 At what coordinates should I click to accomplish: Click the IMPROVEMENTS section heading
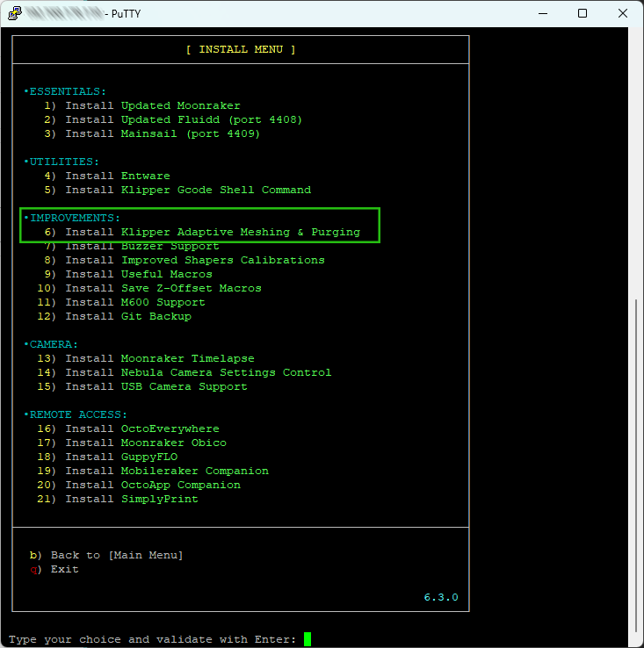tap(72, 218)
